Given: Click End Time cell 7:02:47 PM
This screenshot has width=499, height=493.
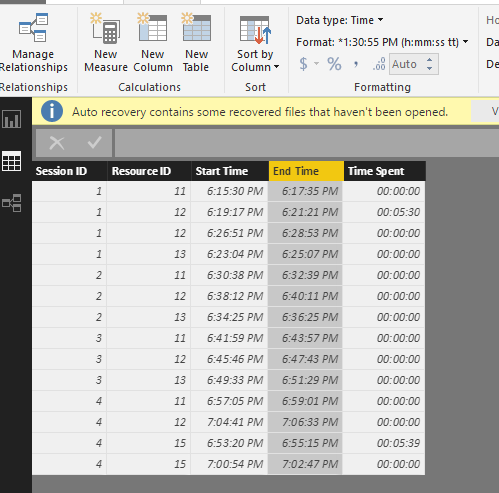Looking at the screenshot, I should click(x=305, y=464).
